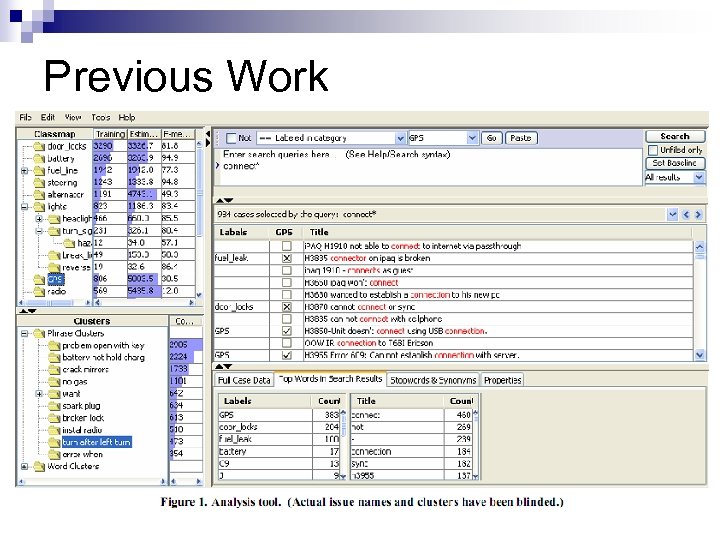Open the Tools menu
720x540 pixels.
coord(101,118)
